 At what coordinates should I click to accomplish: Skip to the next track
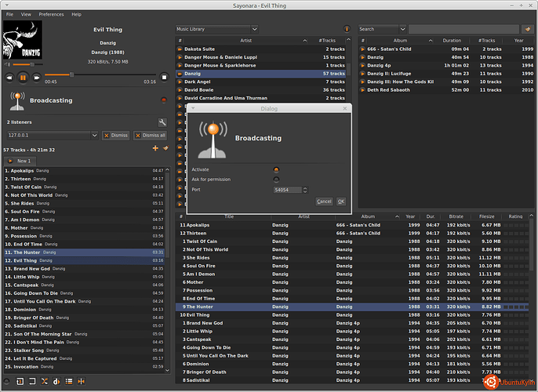[x=36, y=78]
